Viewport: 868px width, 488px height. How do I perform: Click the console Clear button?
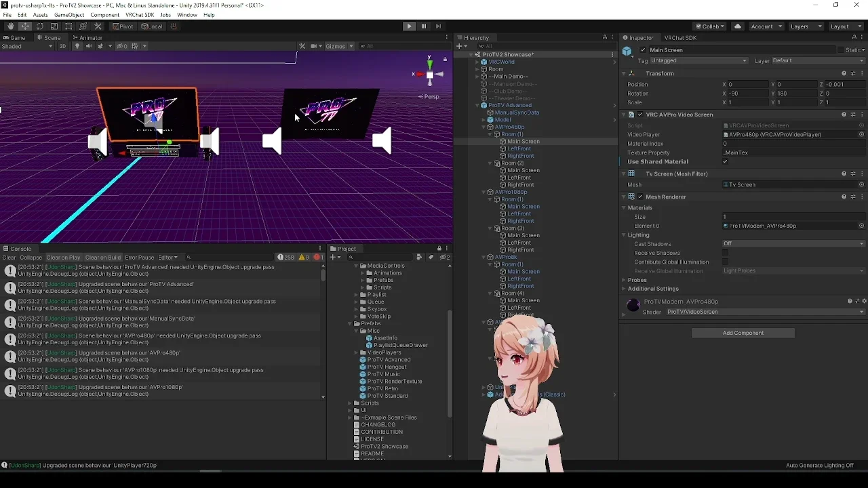[9, 258]
